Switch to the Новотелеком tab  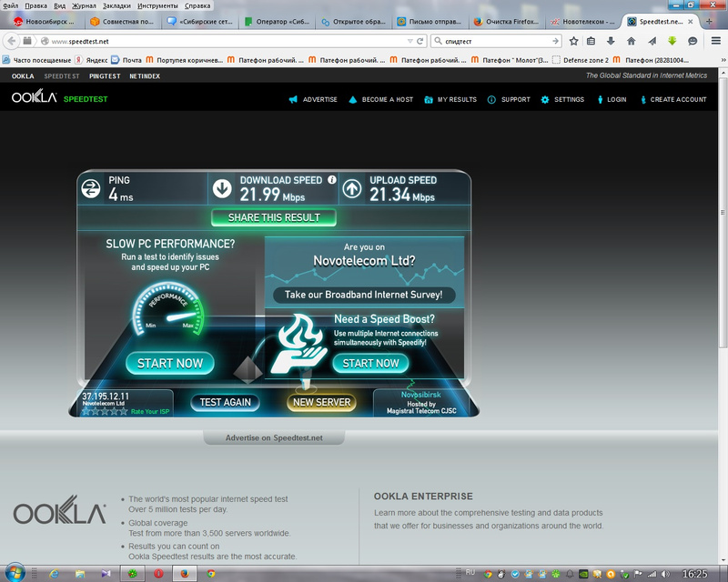click(583, 21)
